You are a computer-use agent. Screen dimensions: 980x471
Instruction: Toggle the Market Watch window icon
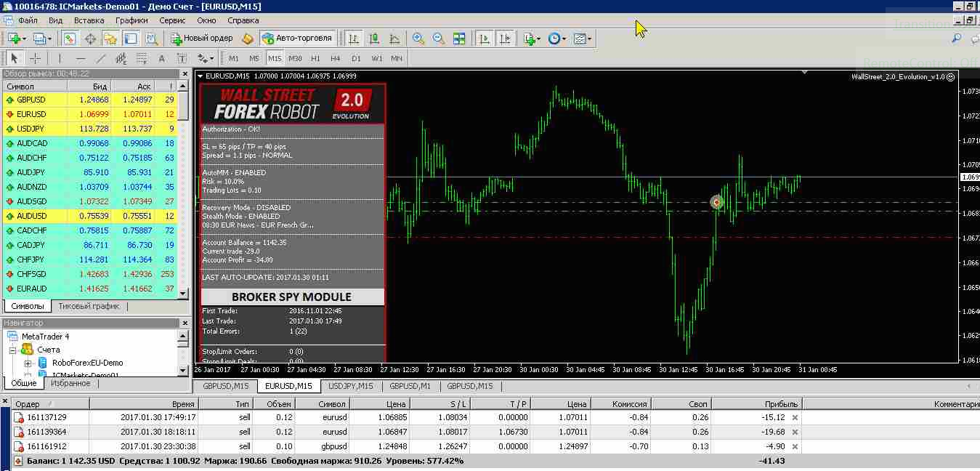coord(70,39)
